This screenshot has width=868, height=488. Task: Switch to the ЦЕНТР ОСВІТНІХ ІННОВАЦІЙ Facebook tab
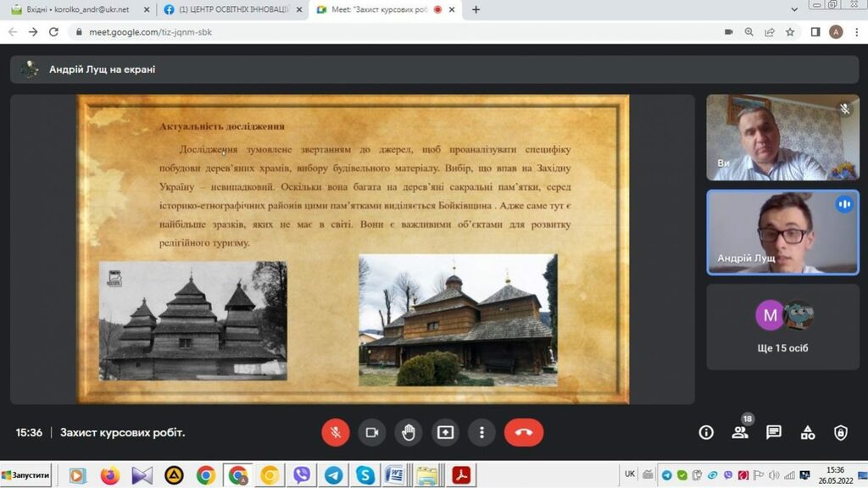[x=229, y=9]
